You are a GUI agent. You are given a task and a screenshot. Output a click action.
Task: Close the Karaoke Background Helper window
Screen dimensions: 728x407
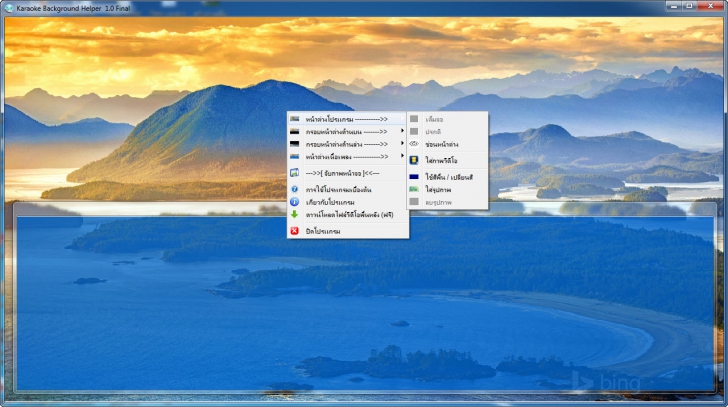click(710, 6)
